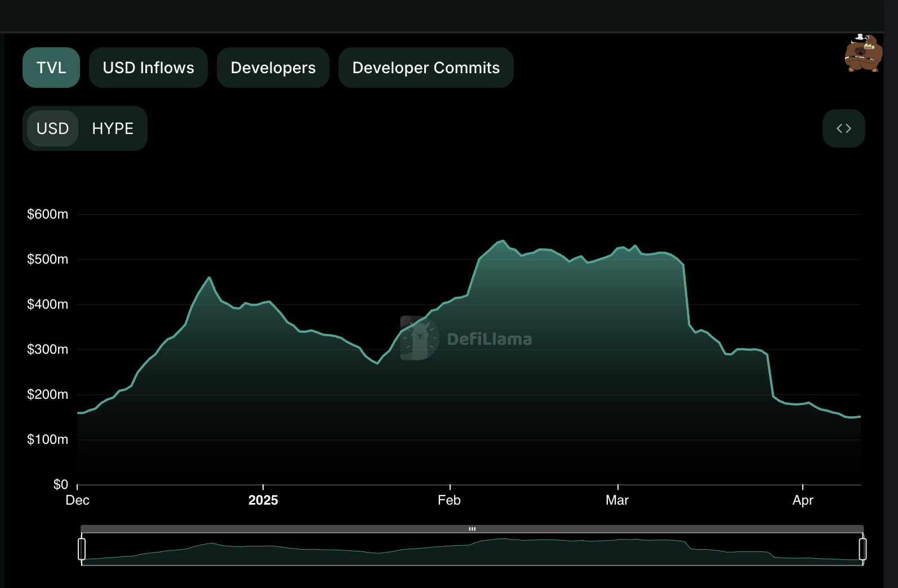Viewport: 898px width, 588px height.
Task: Click the llama mascot avatar icon
Action: pos(863,53)
